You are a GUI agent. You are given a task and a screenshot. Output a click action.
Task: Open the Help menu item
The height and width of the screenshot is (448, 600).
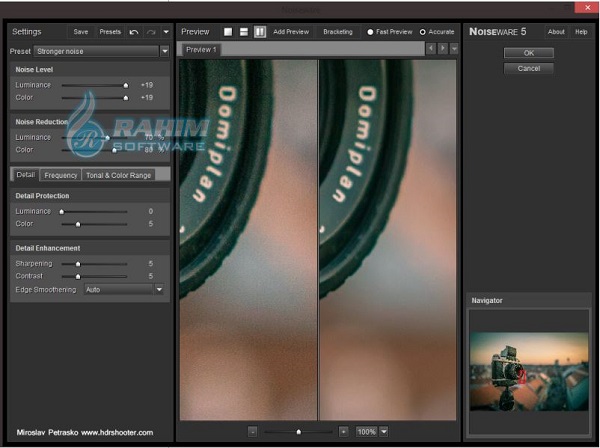581,32
